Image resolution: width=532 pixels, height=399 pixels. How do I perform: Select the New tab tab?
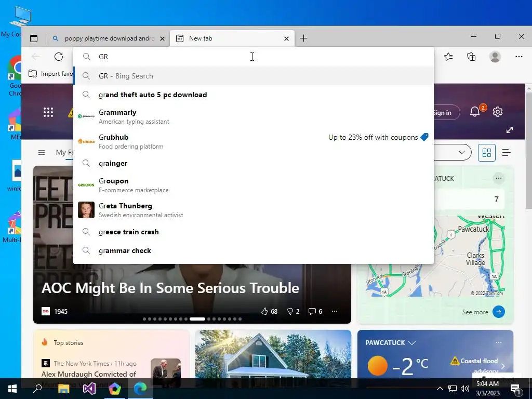click(x=232, y=38)
